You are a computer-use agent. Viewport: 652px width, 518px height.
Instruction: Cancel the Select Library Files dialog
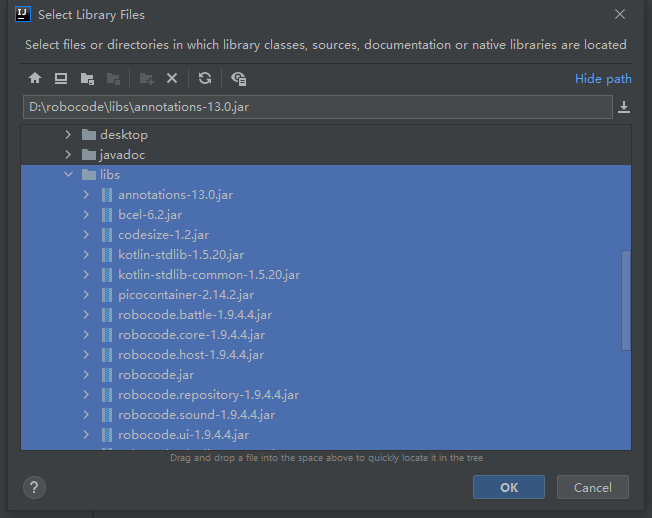click(593, 487)
